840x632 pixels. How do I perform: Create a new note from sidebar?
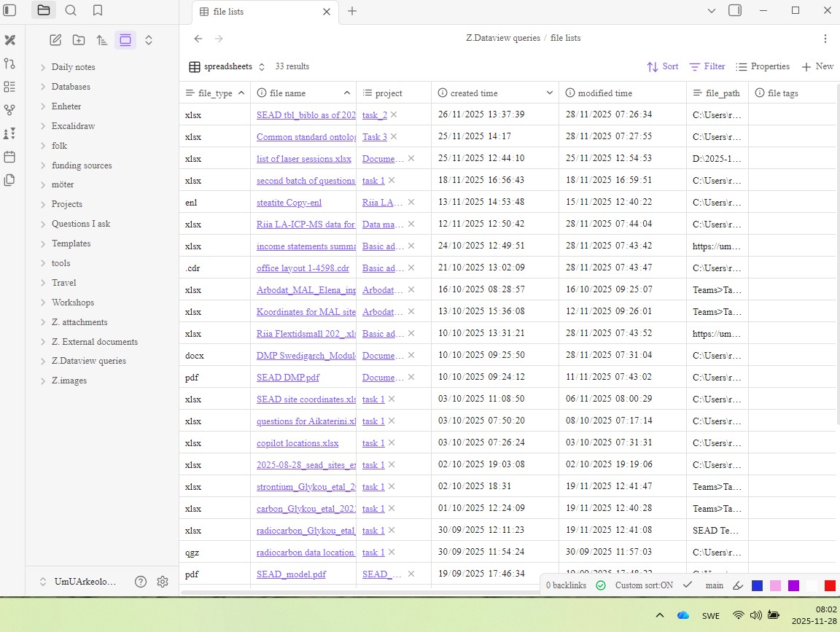[x=55, y=40]
